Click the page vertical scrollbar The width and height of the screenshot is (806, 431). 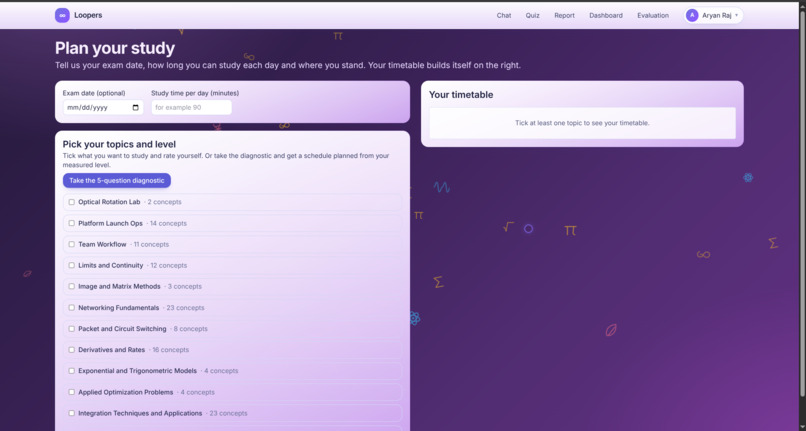coord(802,206)
